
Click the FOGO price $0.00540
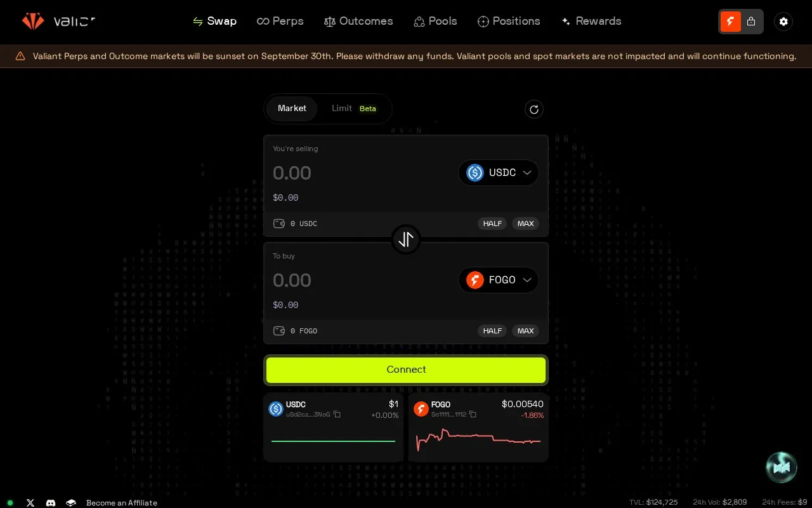click(523, 404)
